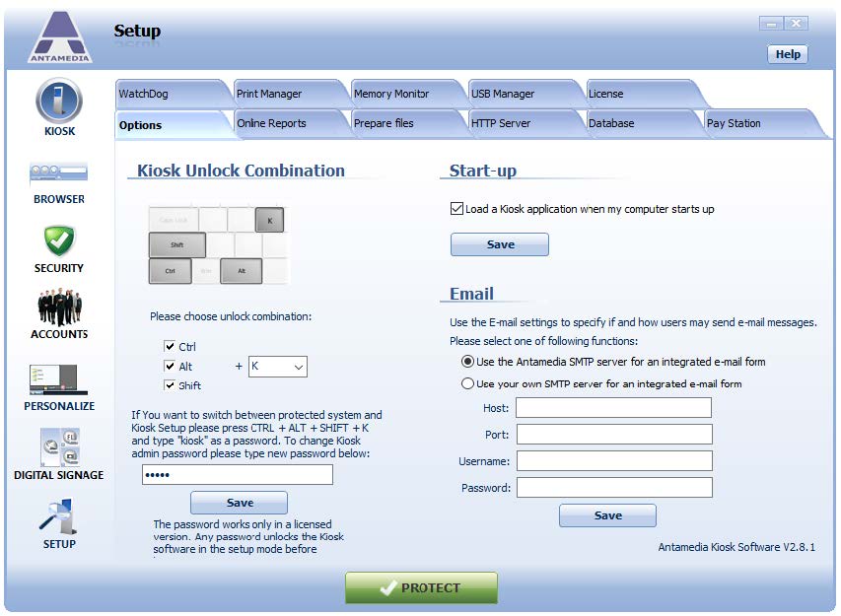Click the Alt key on keyboard image
Screen dimensions: 841x616
click(242, 271)
